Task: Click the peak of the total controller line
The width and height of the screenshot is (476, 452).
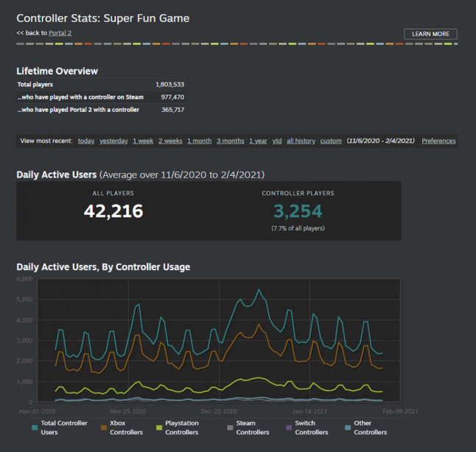Action: pos(259,289)
